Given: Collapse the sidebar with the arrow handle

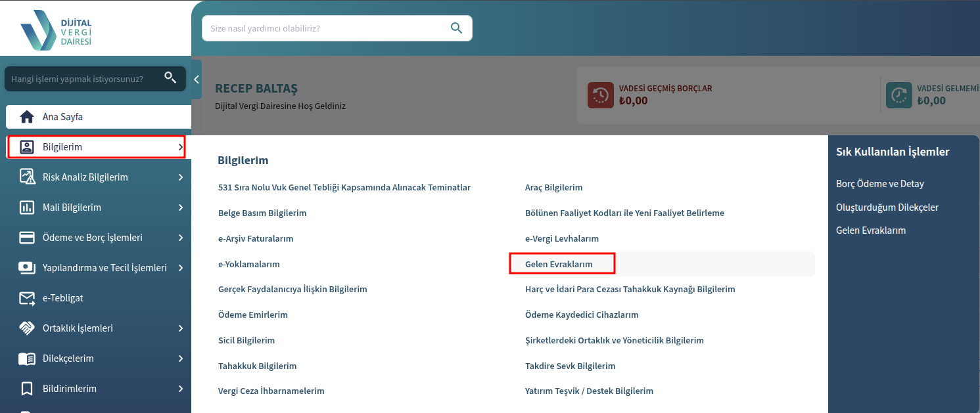Looking at the screenshot, I should pyautogui.click(x=197, y=79).
